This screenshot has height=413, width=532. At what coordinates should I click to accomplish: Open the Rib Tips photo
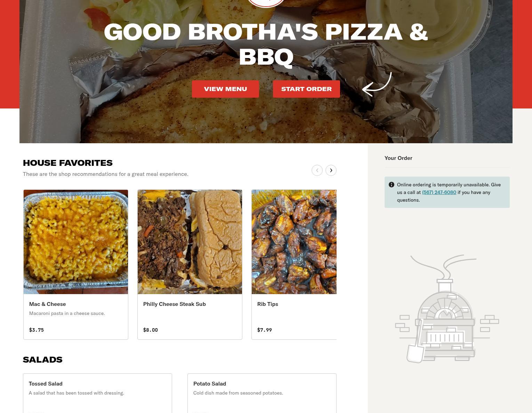(294, 242)
